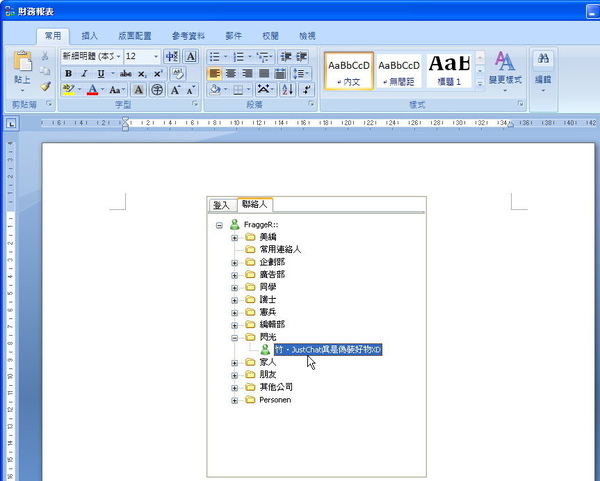Select contact 竹・JustChat真是偽裝好物XD
This screenshot has height=481, width=600.
coord(328,349)
